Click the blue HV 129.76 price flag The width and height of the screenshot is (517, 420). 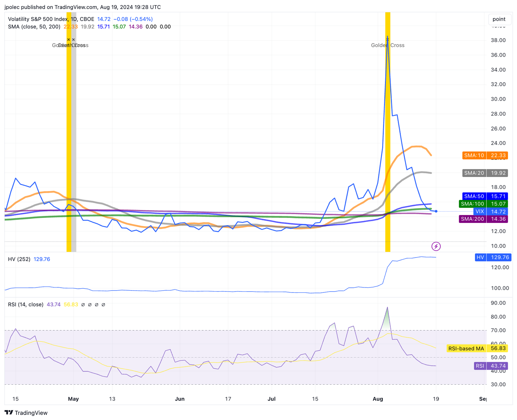point(493,257)
